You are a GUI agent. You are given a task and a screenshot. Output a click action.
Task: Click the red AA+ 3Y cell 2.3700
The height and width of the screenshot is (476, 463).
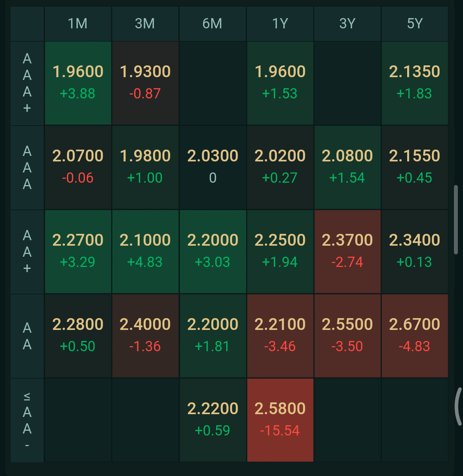pyautogui.click(x=347, y=252)
